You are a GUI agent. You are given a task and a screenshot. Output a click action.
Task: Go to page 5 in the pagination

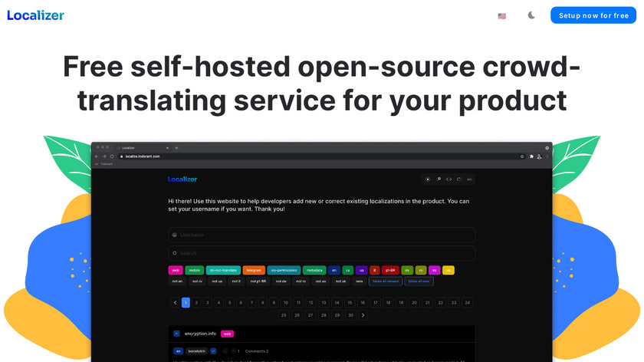coord(229,303)
